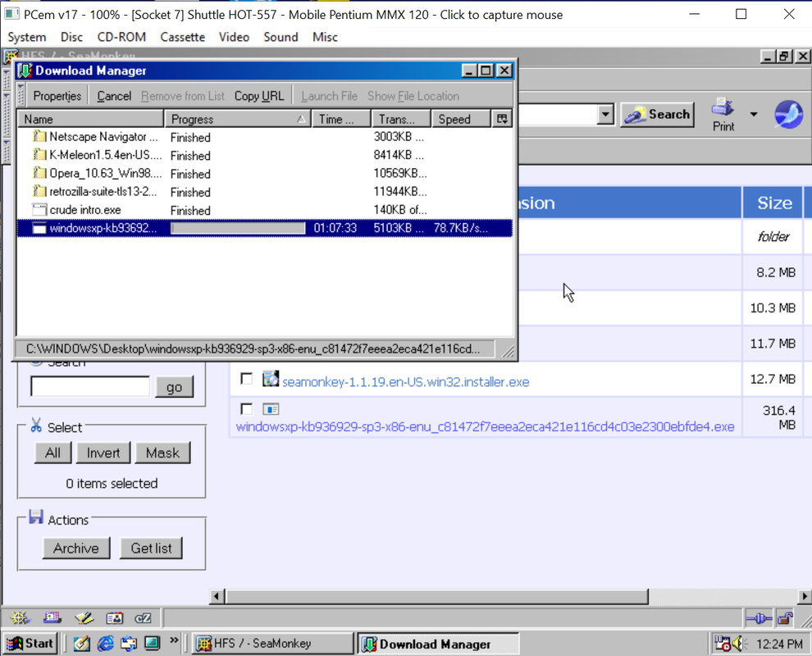Cancel the selected download
Viewport: 812px width, 656px height.
point(114,96)
